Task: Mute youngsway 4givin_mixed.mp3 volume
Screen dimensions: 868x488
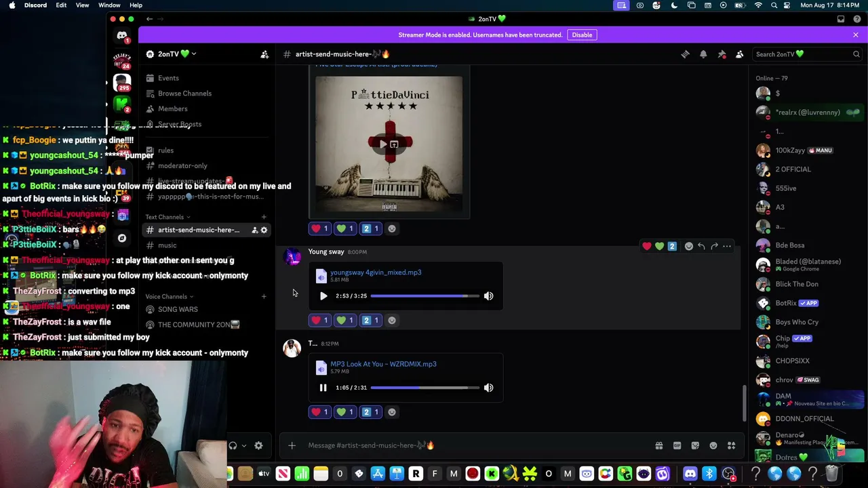Action: [x=488, y=296]
